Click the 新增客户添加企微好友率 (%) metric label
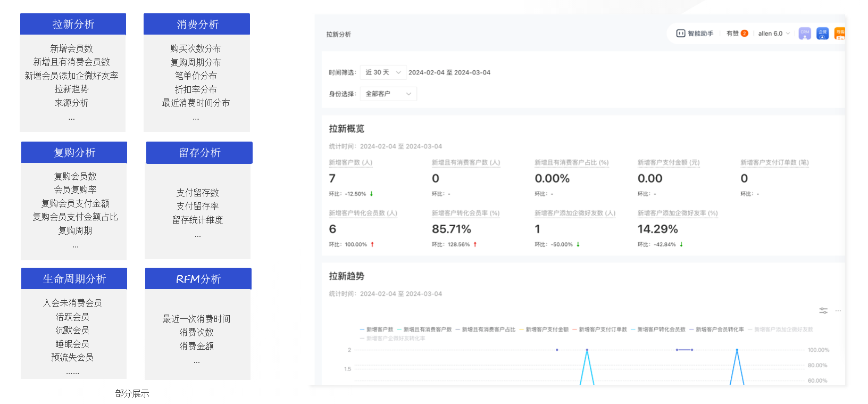The height and width of the screenshot is (404, 868). 678,213
